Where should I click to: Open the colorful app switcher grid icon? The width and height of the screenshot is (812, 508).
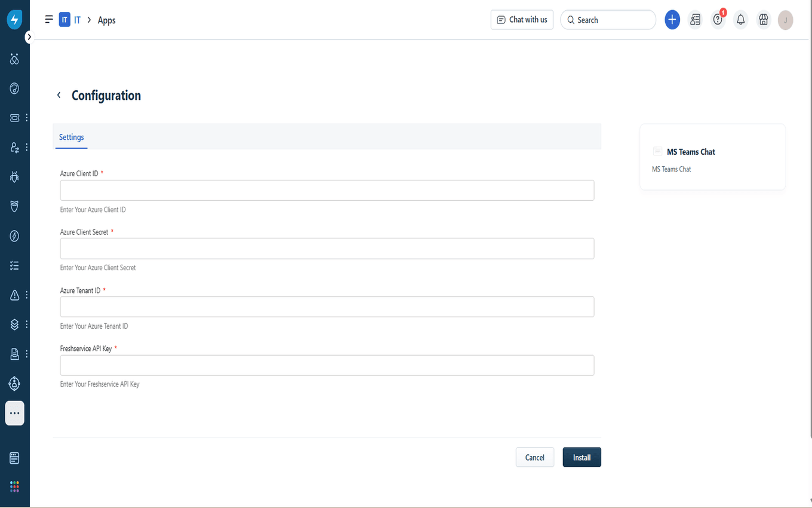15,486
